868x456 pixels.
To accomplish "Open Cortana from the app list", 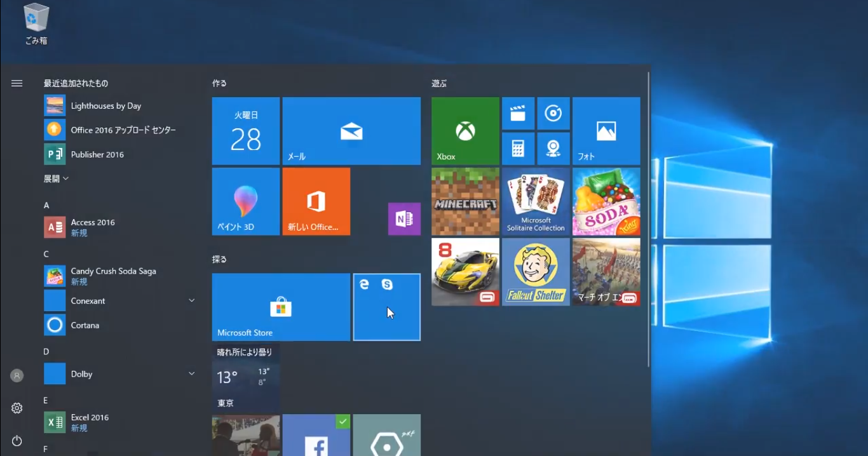I will [119, 325].
